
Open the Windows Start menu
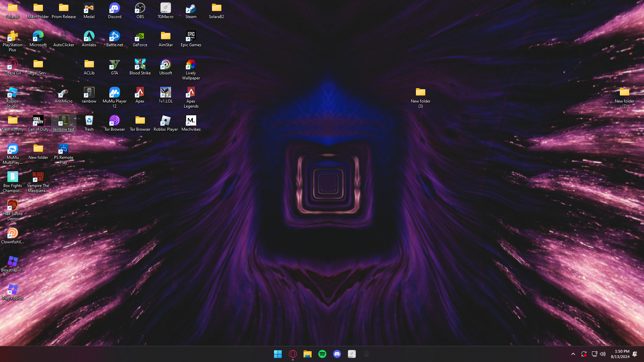click(x=278, y=354)
